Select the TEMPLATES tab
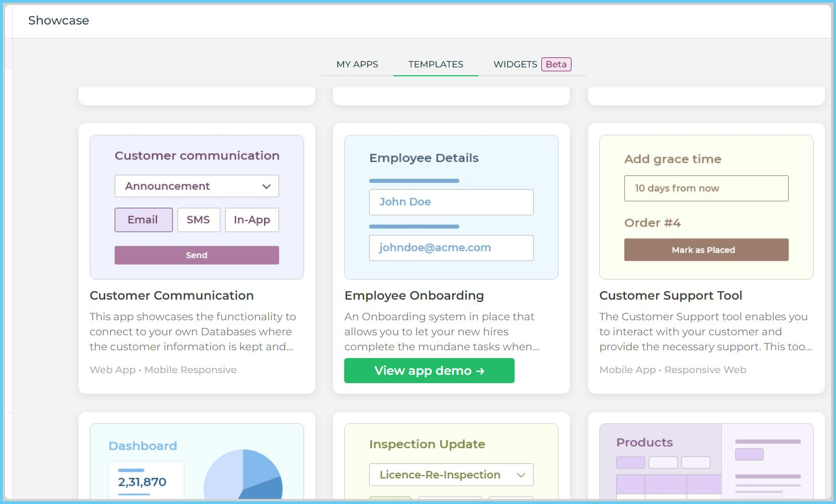This screenshot has height=504, width=836. pyautogui.click(x=436, y=64)
